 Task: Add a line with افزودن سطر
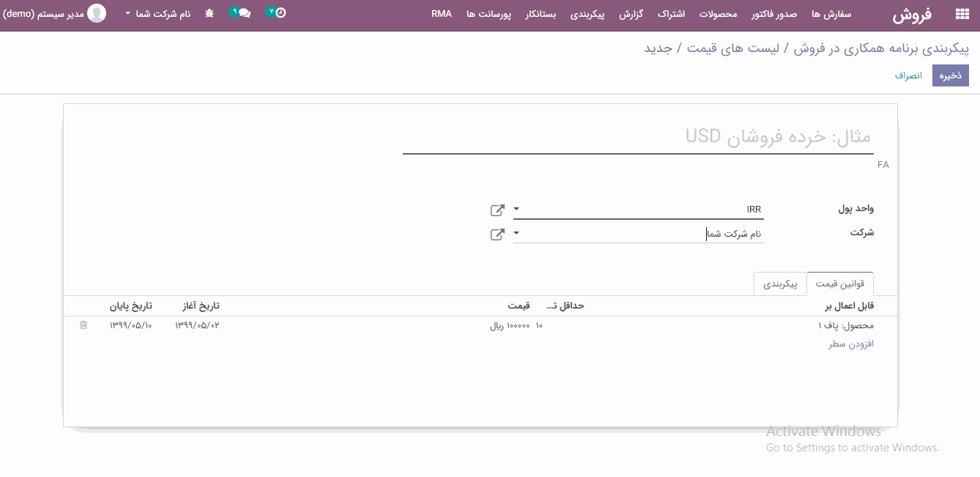[x=851, y=344]
